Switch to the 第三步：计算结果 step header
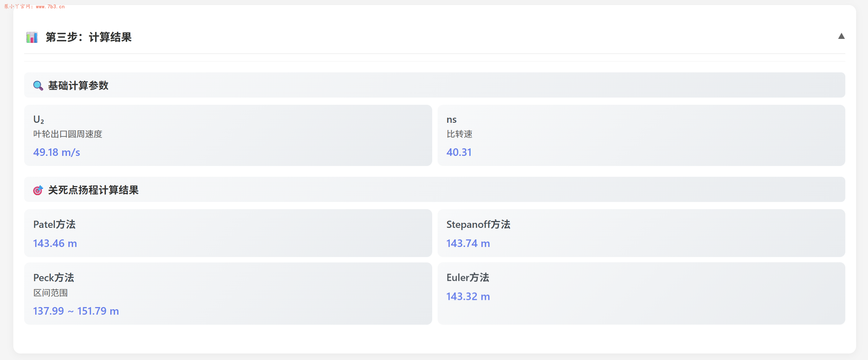868x360 pixels. (89, 37)
